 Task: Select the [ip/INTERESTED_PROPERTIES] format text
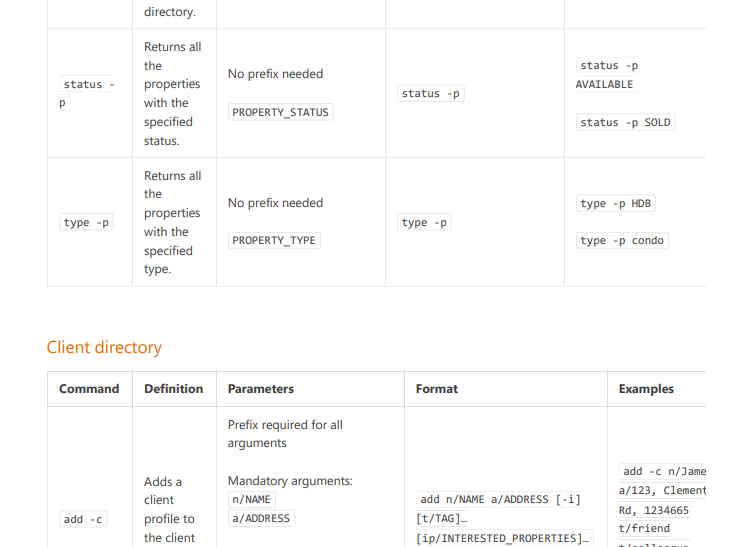(503, 538)
